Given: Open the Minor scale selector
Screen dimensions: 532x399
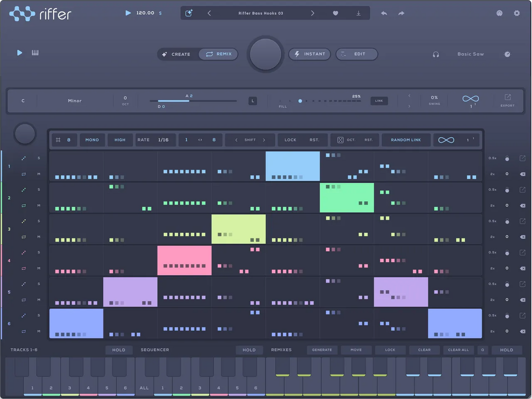Looking at the screenshot, I should (x=74, y=101).
